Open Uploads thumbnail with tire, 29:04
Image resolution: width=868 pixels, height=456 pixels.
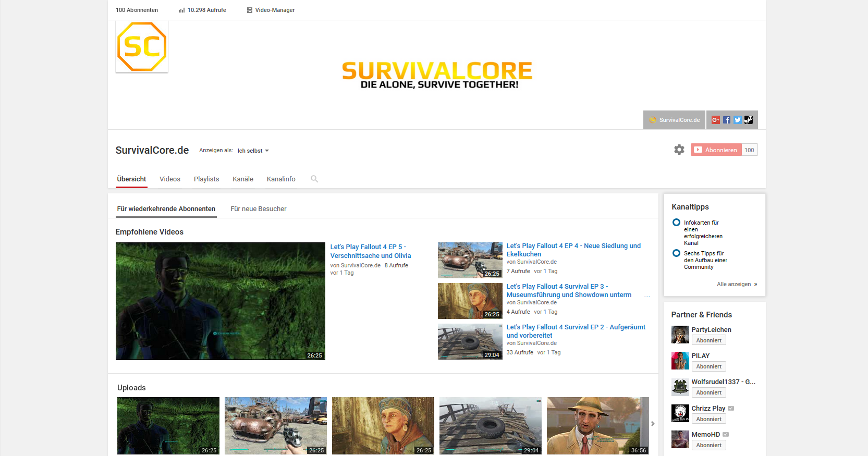491,426
